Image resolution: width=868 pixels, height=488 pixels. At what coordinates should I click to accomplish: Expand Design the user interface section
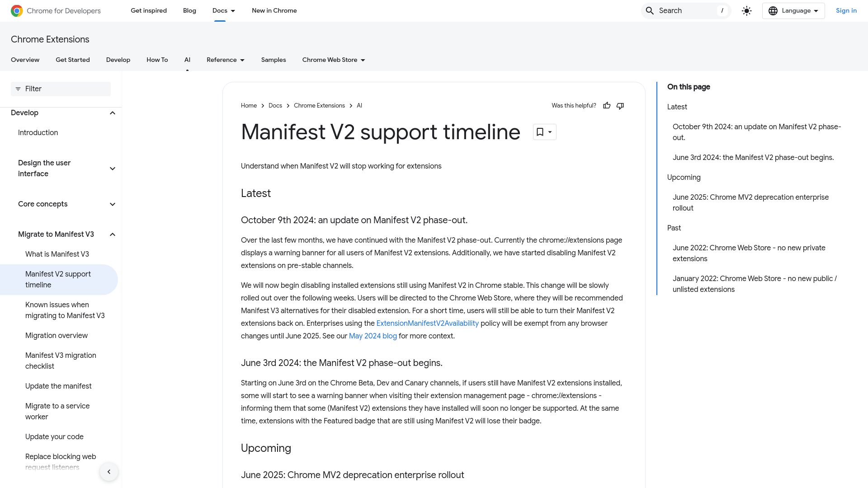pos(113,169)
